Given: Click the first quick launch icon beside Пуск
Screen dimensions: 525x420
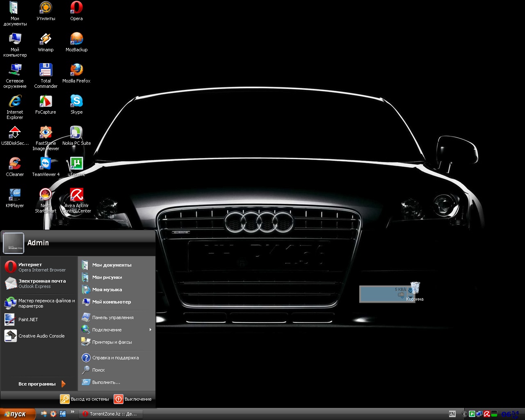Looking at the screenshot, I should click(x=43, y=414).
